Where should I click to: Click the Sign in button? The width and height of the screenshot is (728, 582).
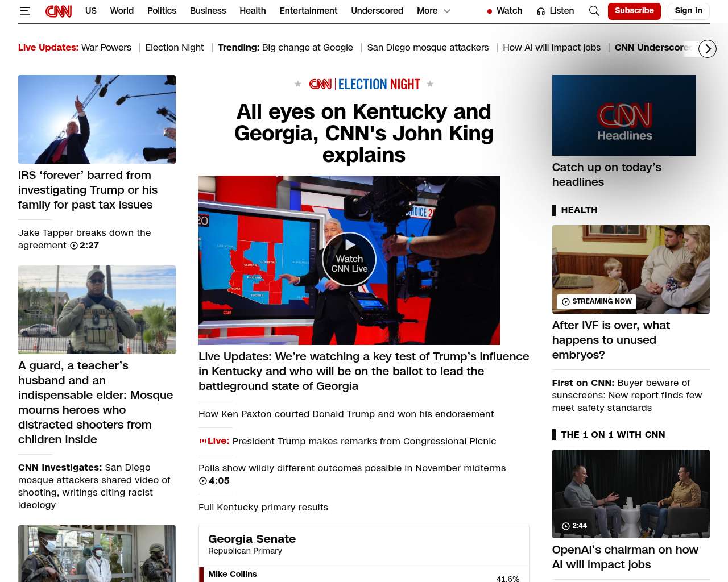[x=688, y=11]
